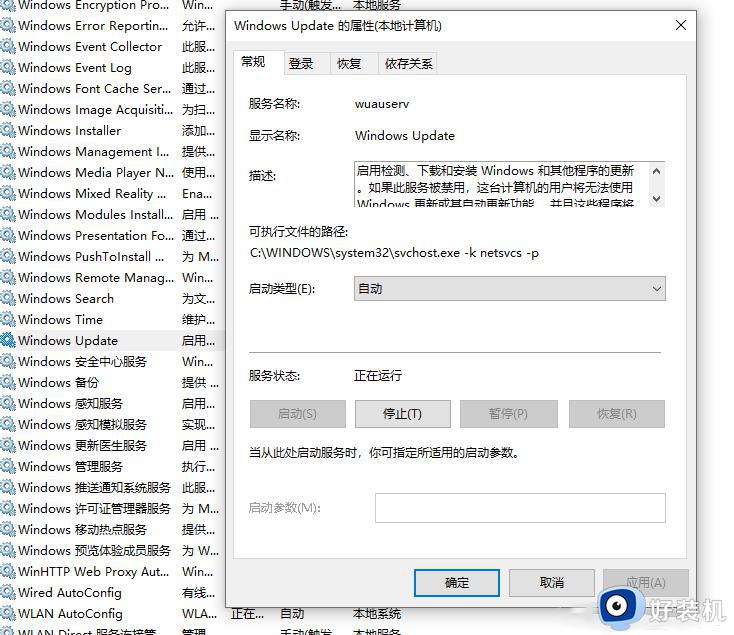Switch to the 登录 tab
The image size is (734, 635).
[307, 64]
